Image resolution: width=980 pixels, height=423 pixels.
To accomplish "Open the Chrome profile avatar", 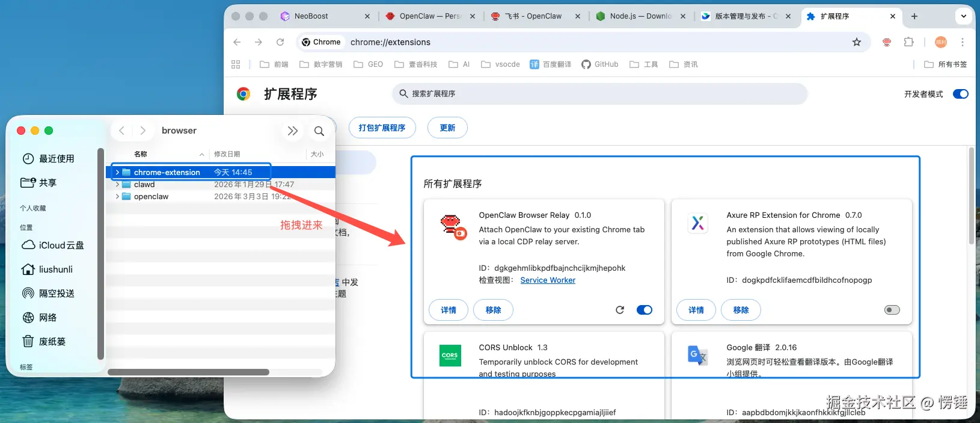I will [941, 42].
